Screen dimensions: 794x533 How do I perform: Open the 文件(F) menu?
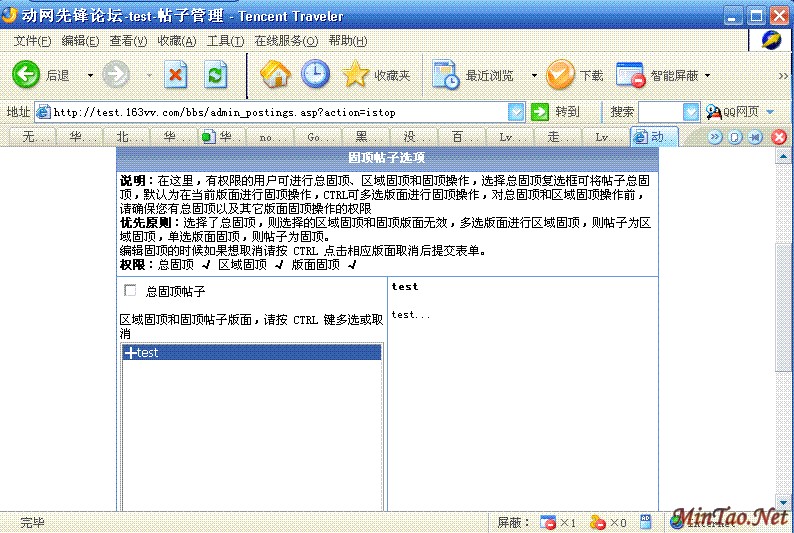(x=32, y=41)
